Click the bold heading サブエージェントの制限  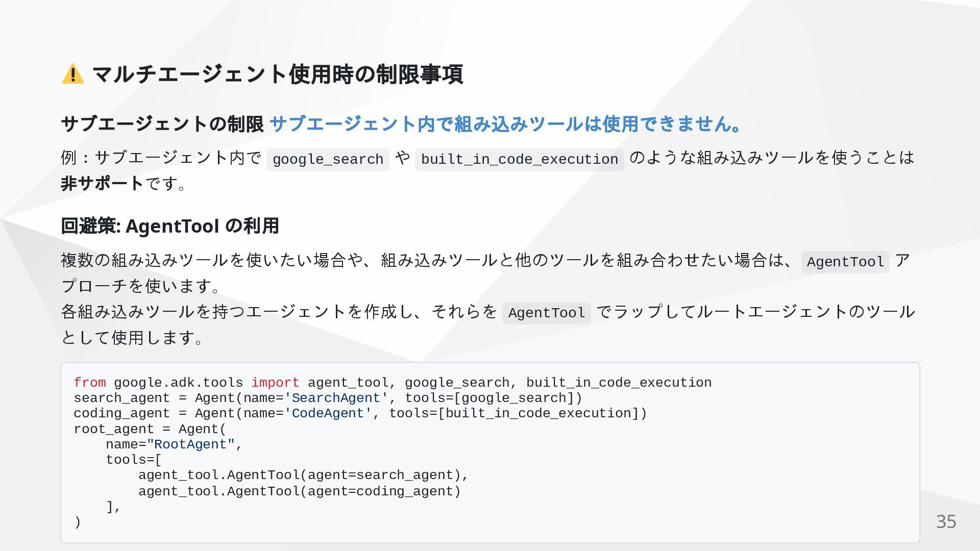[x=162, y=124]
